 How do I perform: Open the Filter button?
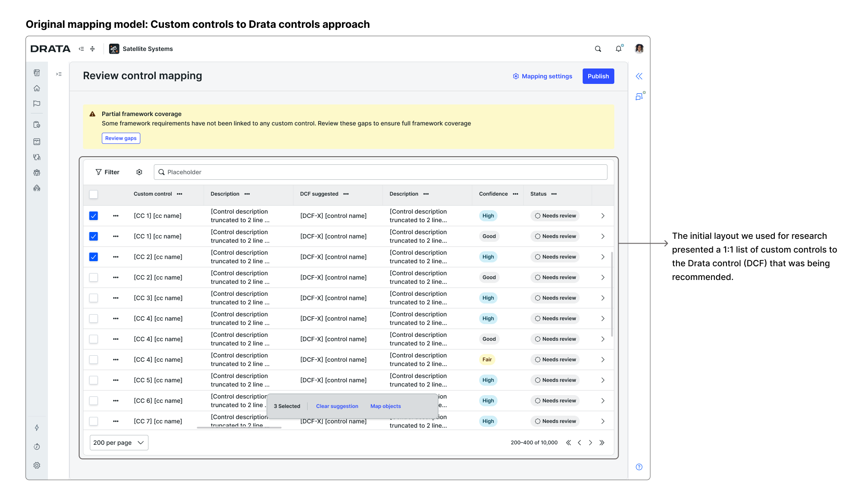pyautogui.click(x=107, y=172)
